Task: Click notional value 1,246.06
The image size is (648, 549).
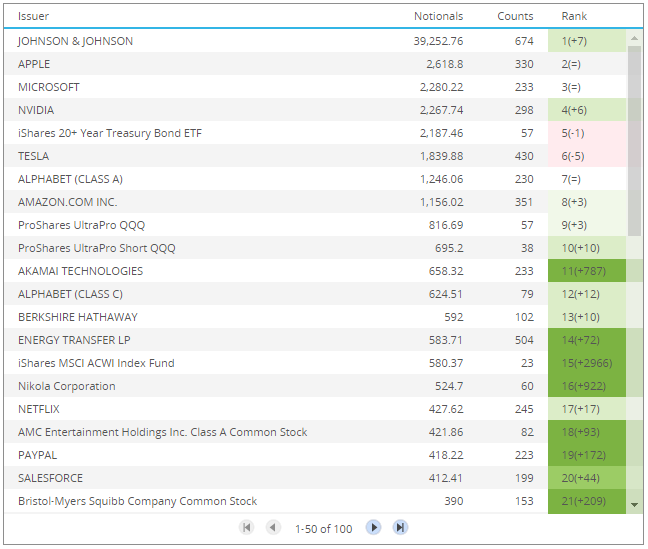Action: tap(442, 179)
